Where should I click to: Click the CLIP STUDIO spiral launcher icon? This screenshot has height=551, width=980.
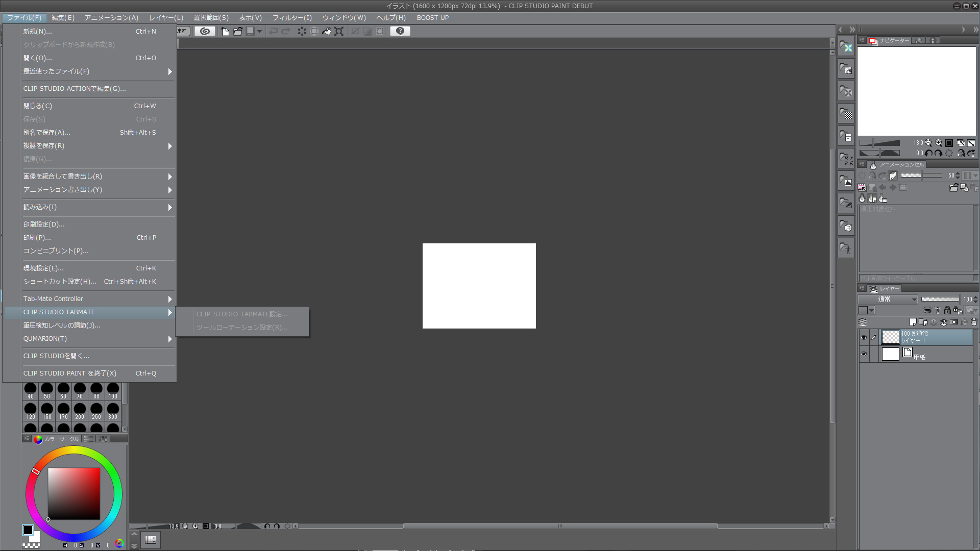[205, 31]
